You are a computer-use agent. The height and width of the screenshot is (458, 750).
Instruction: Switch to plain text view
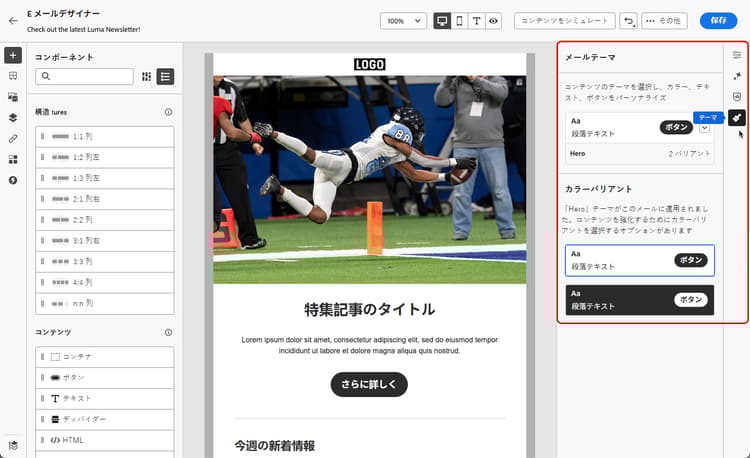pyautogui.click(x=476, y=21)
